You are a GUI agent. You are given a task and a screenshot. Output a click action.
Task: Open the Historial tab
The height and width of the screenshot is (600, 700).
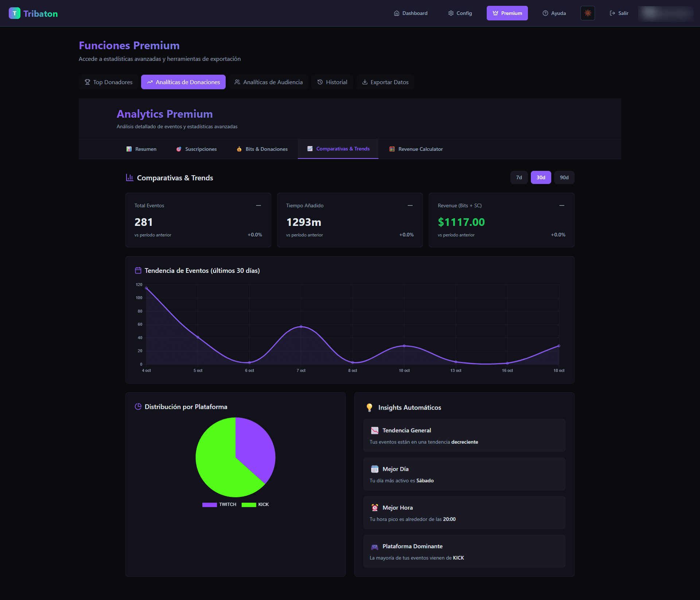point(332,82)
